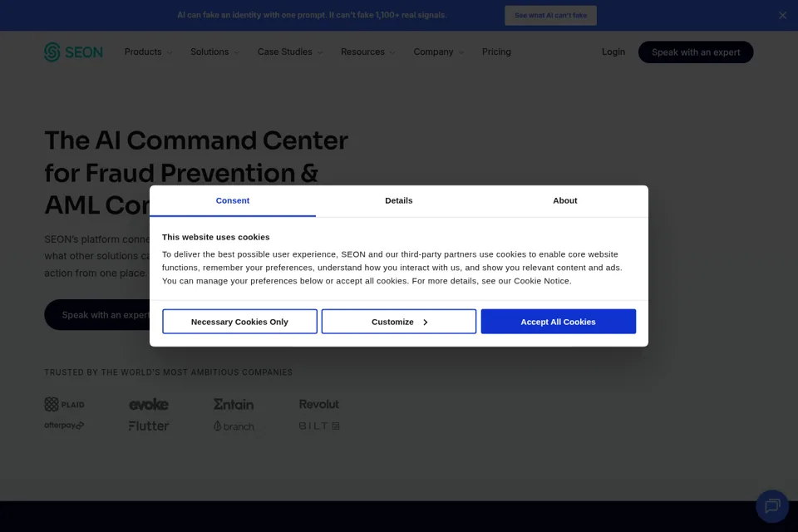Image resolution: width=798 pixels, height=532 pixels.
Task: Click See what AI can't fake button
Action: (550, 15)
